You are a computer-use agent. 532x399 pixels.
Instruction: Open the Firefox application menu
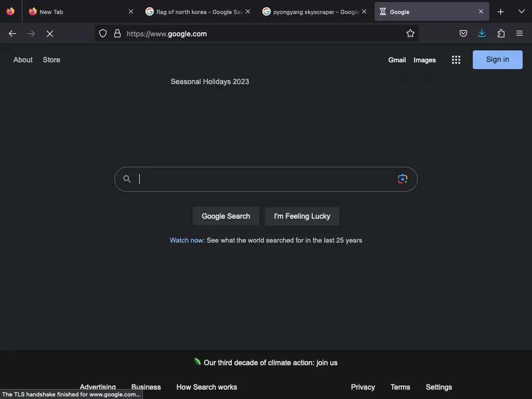point(520,33)
